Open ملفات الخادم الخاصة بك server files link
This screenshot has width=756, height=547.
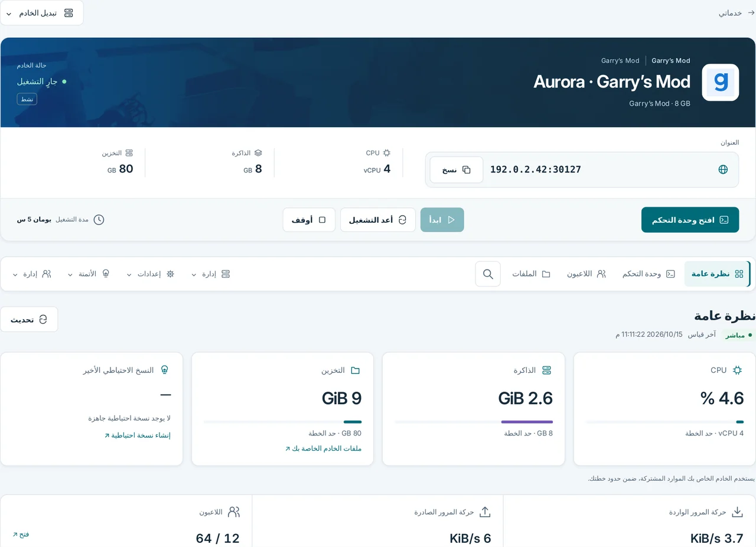tap(323, 448)
